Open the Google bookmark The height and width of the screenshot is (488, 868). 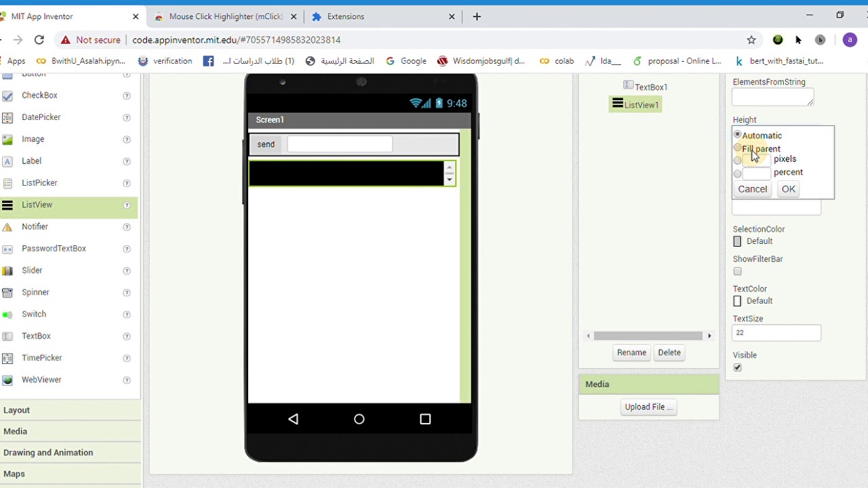click(x=406, y=61)
